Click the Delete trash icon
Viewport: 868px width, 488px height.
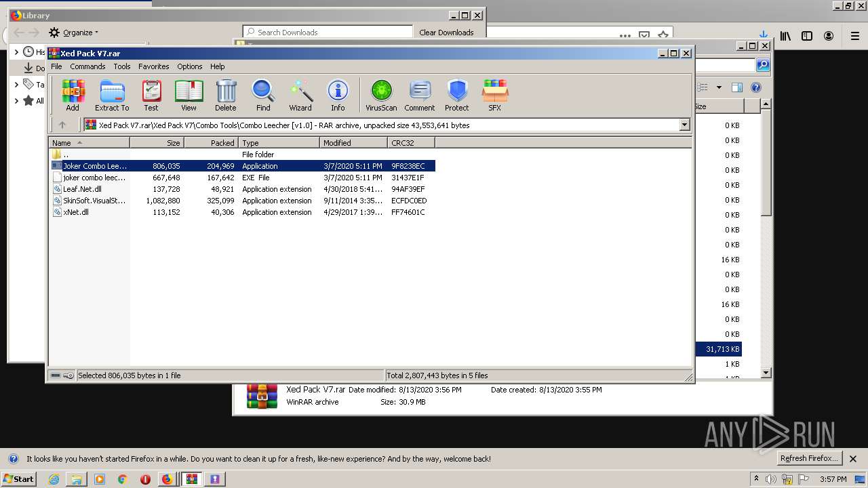click(x=226, y=96)
